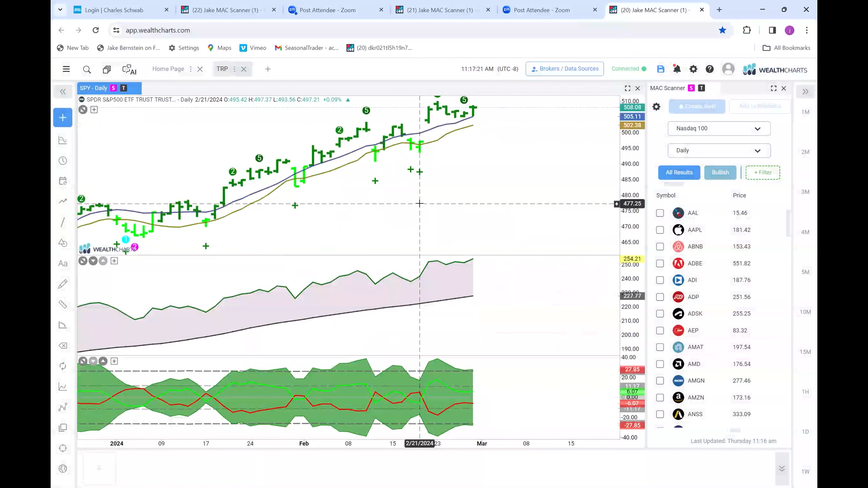Expand the lower oscillator pane plus box
This screenshot has width=868, height=488.
pos(114,361)
